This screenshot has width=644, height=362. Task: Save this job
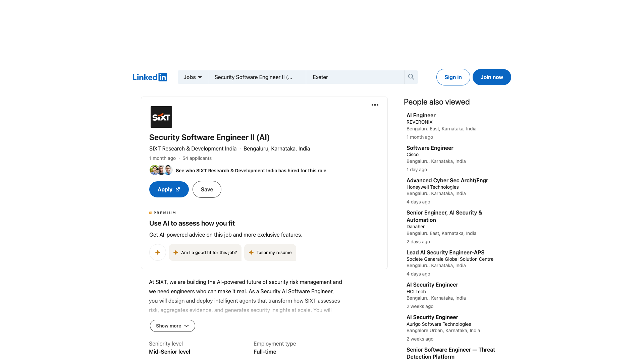point(207,189)
